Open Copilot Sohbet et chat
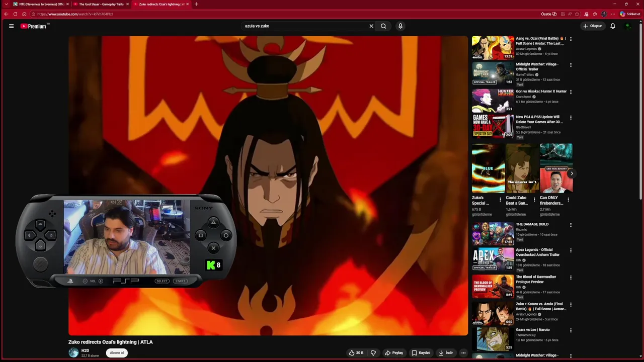Viewport: 644px width, 362px height. click(x=630, y=14)
